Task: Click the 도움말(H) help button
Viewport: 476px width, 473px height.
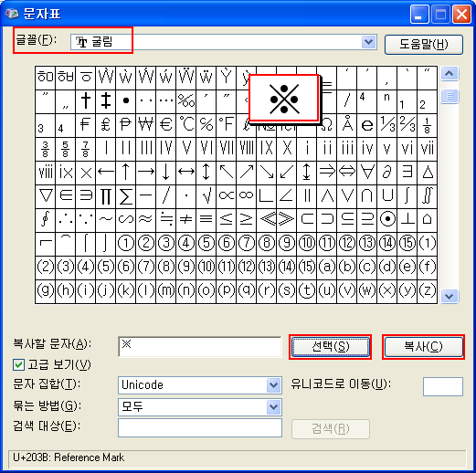Action: click(424, 45)
